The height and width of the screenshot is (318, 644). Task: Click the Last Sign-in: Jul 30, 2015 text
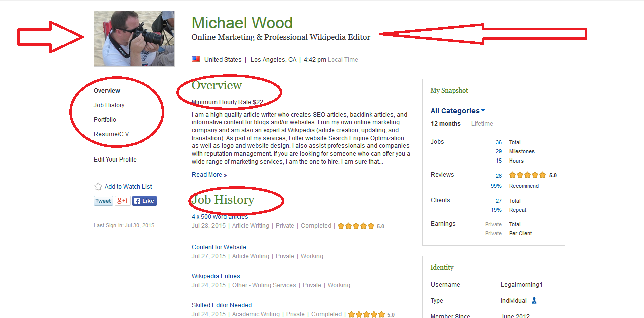tap(124, 226)
